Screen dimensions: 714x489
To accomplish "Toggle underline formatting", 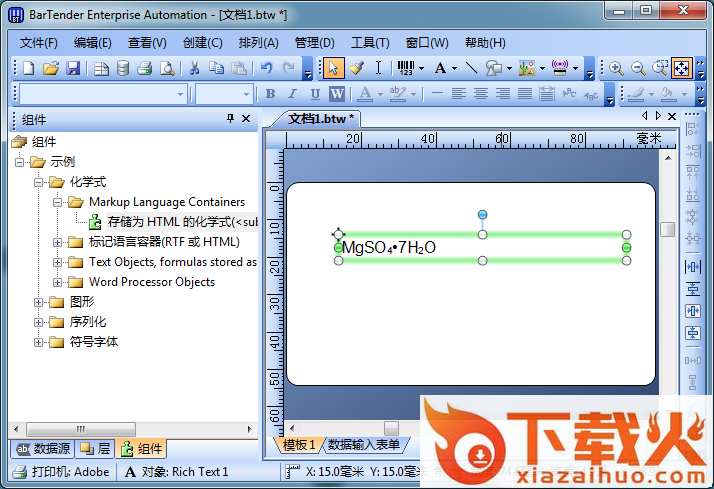I will pyautogui.click(x=315, y=94).
